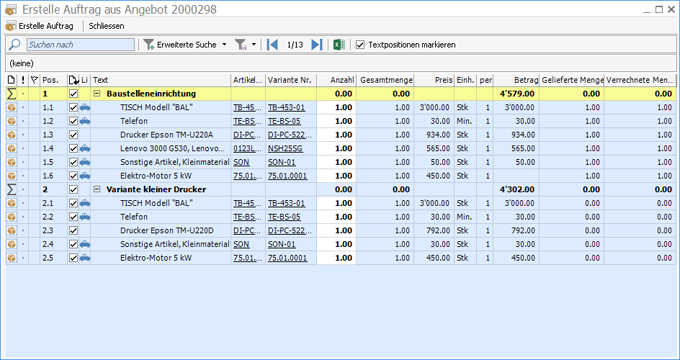Screen dimensions: 680x360
Task: Uncheck checkbox for position 1.1
Action: coord(73,108)
